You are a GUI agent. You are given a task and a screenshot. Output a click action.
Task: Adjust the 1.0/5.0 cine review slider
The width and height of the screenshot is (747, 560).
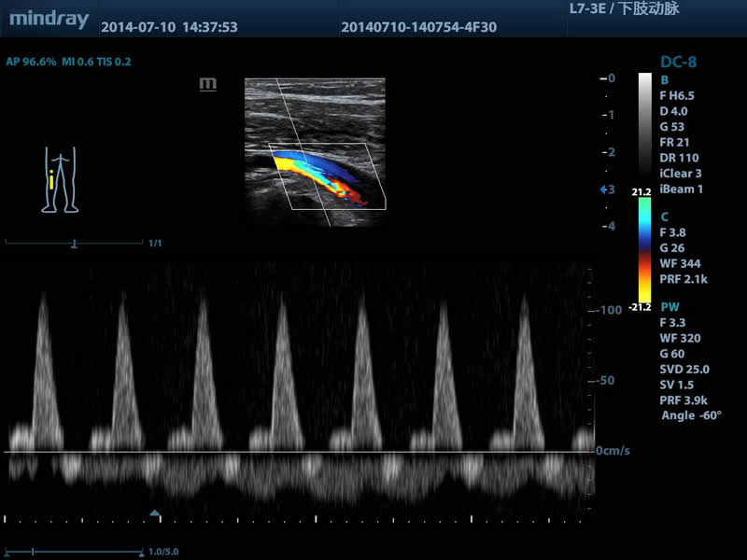[x=75, y=552]
